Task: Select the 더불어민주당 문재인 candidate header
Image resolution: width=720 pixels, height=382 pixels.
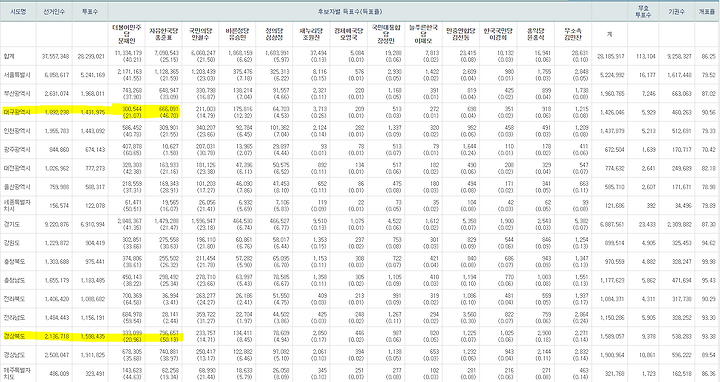Action: (x=126, y=34)
